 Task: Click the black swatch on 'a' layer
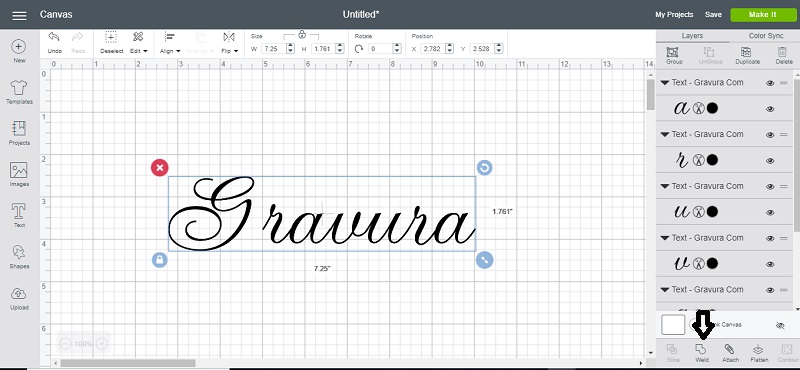[x=713, y=108]
